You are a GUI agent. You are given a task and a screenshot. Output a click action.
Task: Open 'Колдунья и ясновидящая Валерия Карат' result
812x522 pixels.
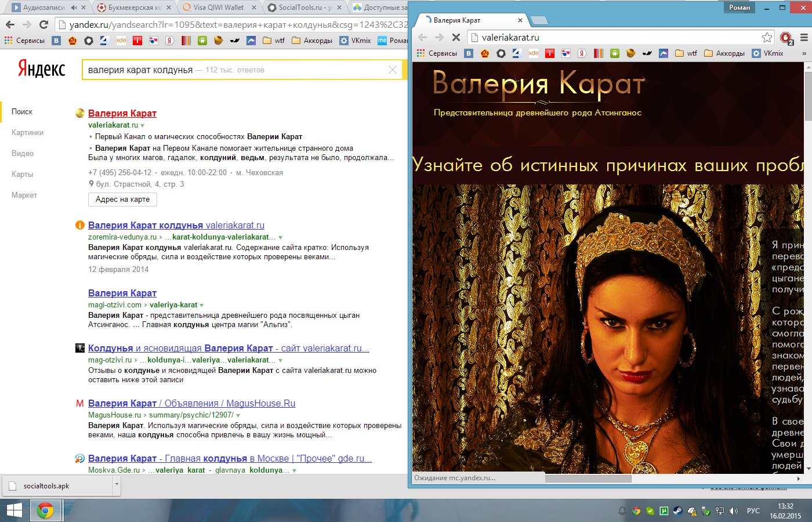229,348
